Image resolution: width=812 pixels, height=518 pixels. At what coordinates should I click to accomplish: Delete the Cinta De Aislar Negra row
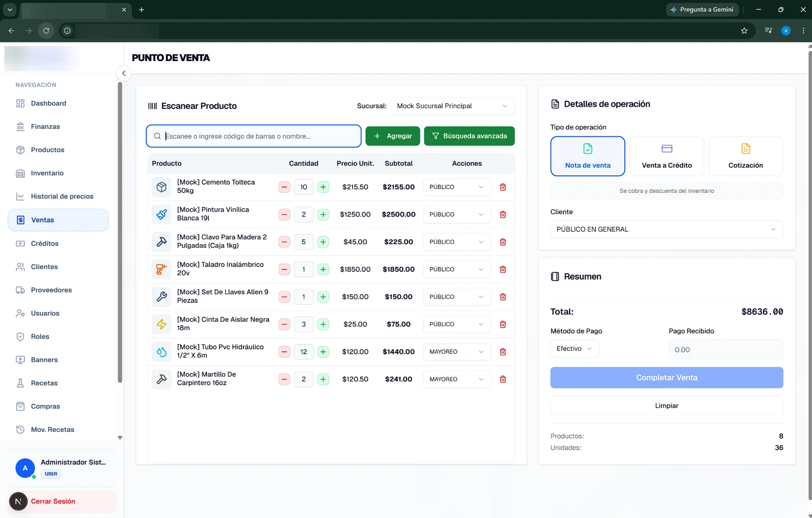(x=503, y=324)
